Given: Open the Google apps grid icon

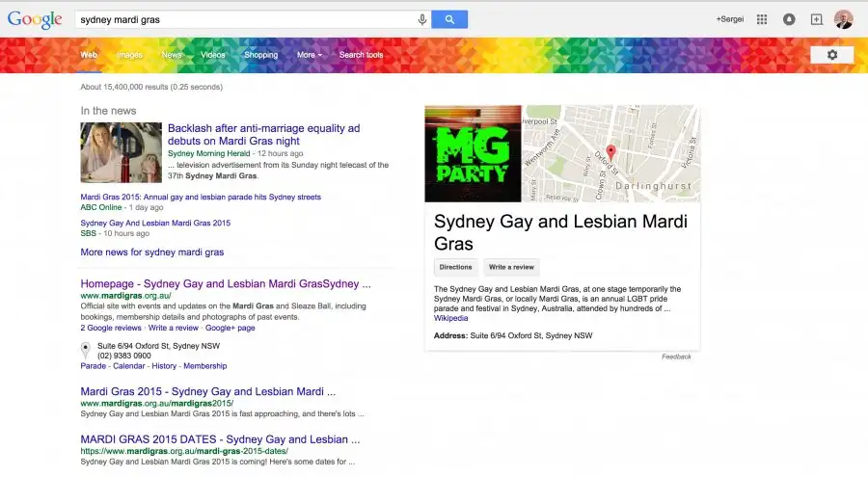Looking at the screenshot, I should click(x=762, y=19).
